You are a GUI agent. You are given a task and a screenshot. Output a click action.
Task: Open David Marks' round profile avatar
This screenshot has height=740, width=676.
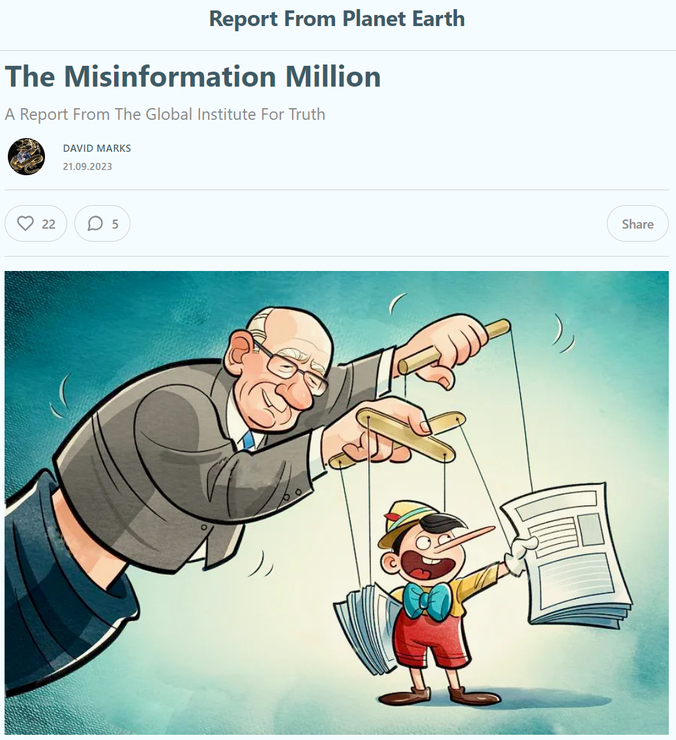26,156
